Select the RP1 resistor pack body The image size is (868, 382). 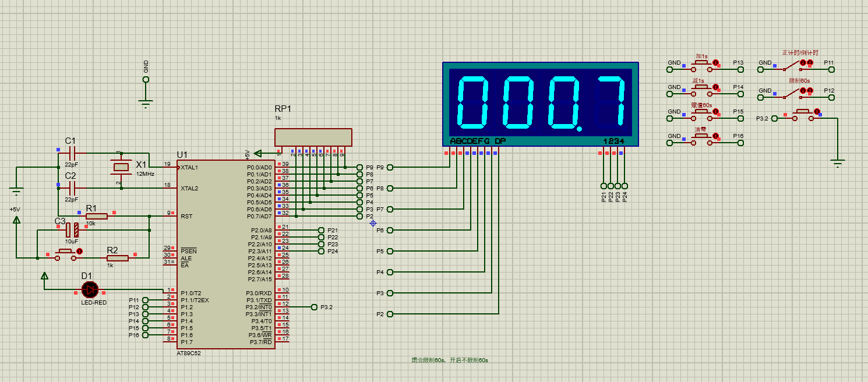pos(313,137)
